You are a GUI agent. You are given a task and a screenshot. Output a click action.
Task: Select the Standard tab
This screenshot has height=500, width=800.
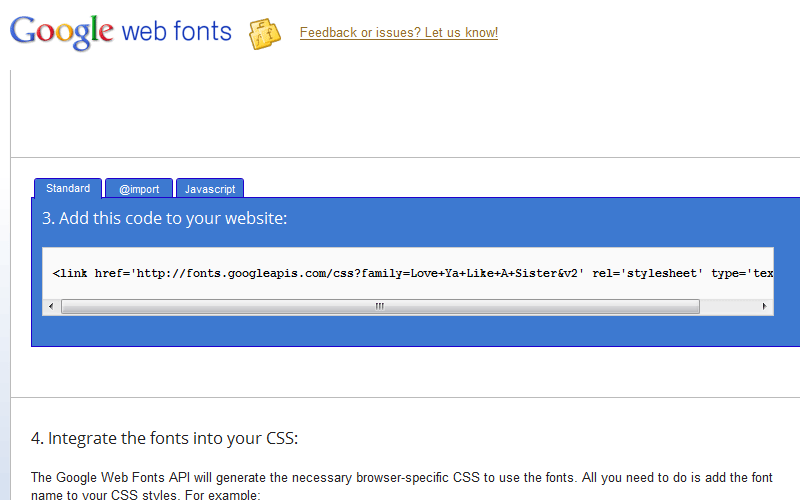[68, 188]
